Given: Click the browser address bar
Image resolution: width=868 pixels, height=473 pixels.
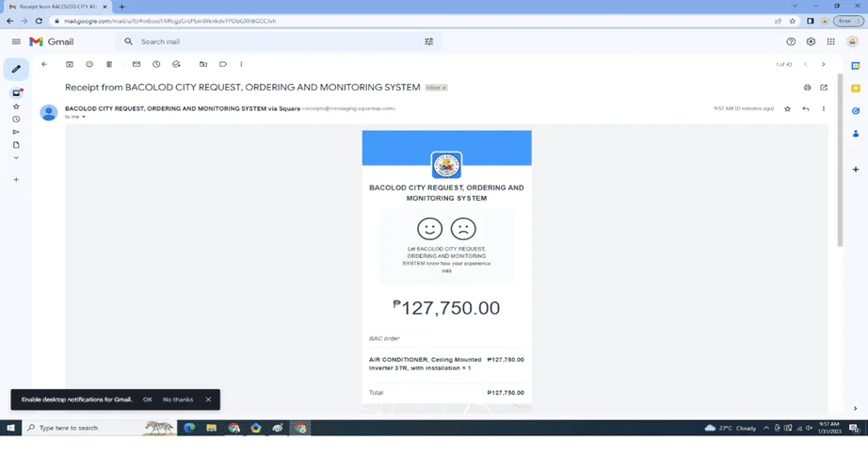Looking at the screenshot, I should (410, 21).
